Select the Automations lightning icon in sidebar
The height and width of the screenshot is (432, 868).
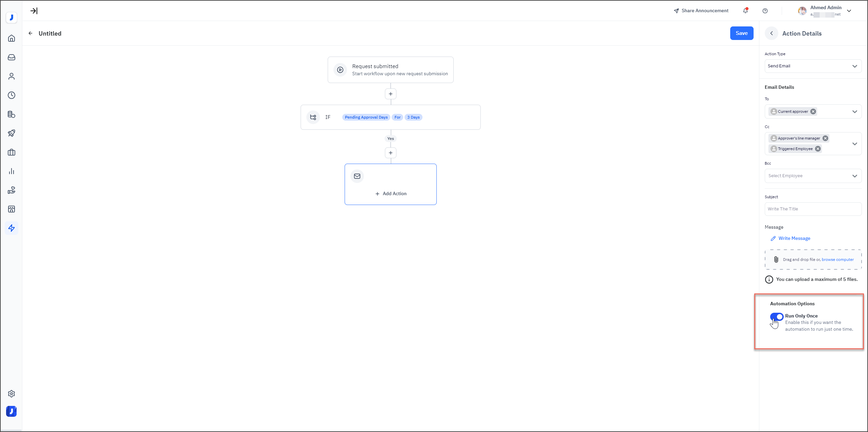12,228
